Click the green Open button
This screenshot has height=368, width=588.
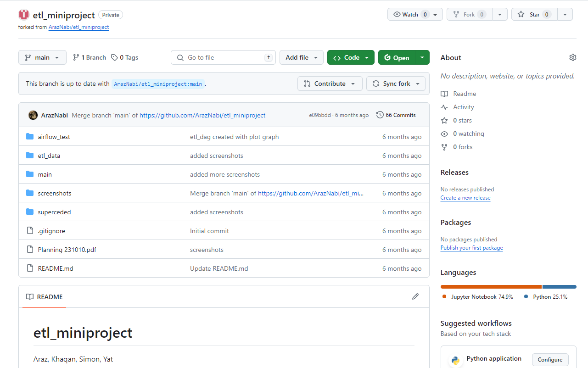pyautogui.click(x=397, y=57)
